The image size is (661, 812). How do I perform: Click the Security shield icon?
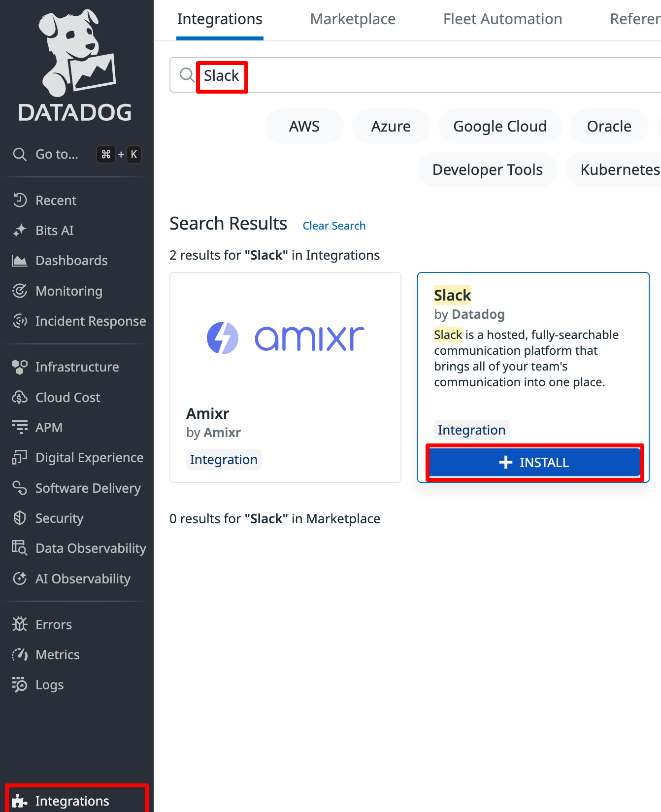point(20,518)
